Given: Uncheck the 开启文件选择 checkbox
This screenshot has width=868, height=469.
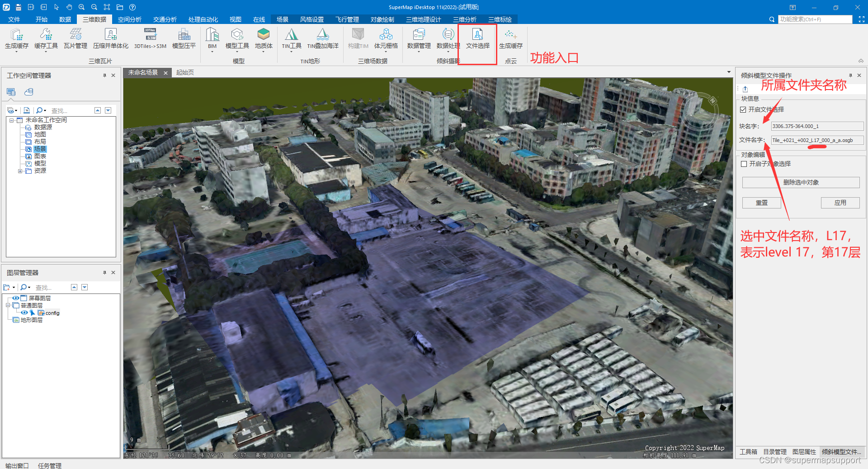Looking at the screenshot, I should [743, 109].
